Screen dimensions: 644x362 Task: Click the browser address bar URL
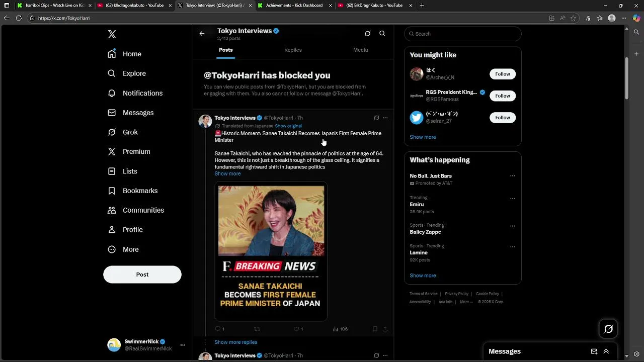click(x=63, y=18)
